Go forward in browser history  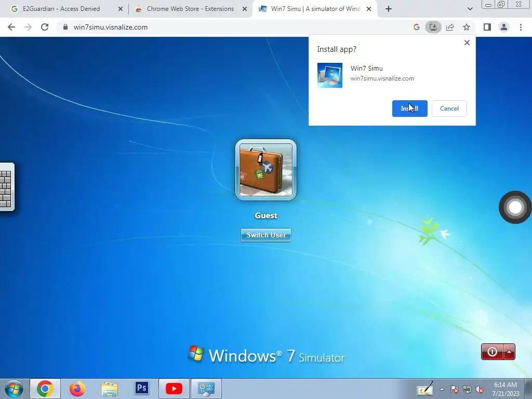28,27
